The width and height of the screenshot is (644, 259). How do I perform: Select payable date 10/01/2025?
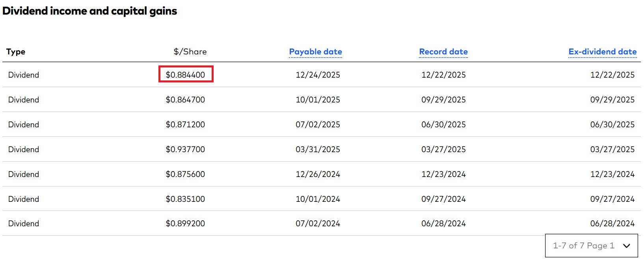(x=318, y=100)
